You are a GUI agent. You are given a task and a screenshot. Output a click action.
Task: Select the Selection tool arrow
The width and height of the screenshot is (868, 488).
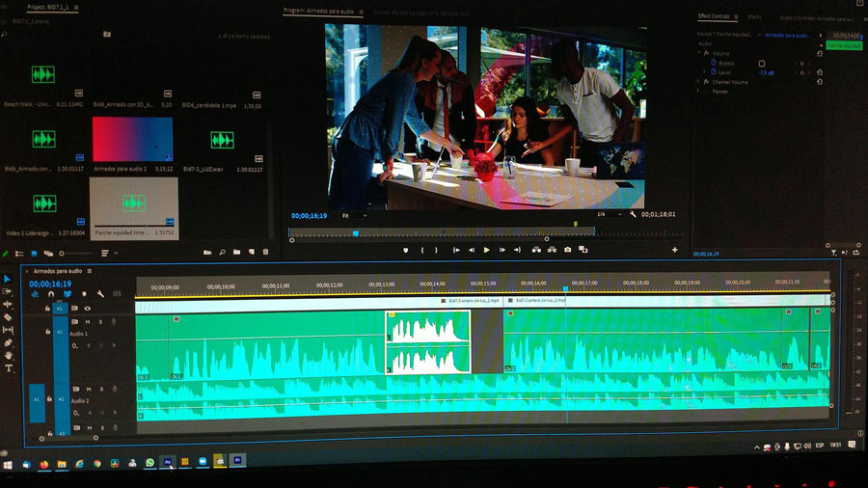[x=7, y=280]
